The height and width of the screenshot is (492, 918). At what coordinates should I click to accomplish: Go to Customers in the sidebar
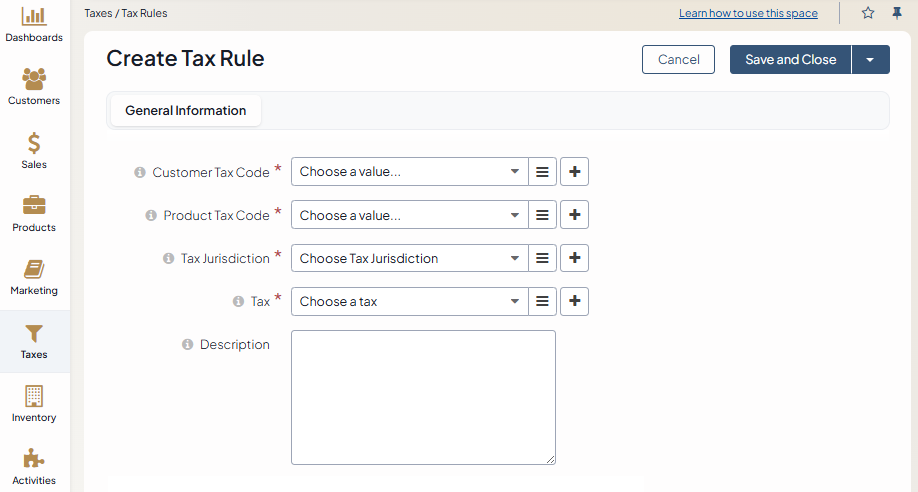tap(34, 86)
